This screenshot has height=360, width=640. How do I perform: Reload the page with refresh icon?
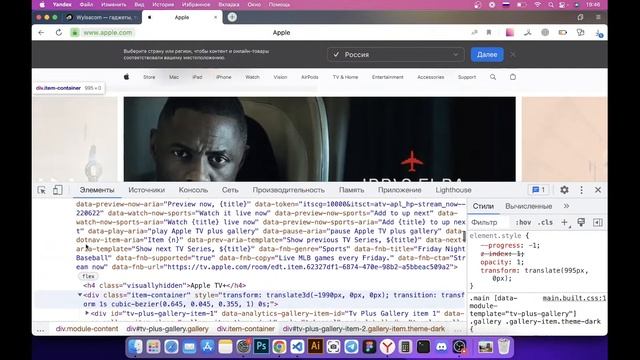pyautogui.click(x=59, y=33)
